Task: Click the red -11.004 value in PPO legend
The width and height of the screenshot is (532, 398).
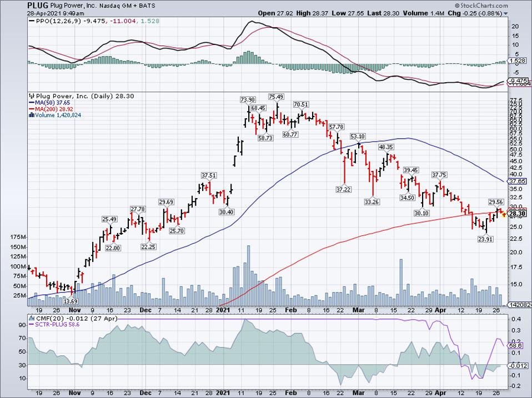Action: (123, 21)
